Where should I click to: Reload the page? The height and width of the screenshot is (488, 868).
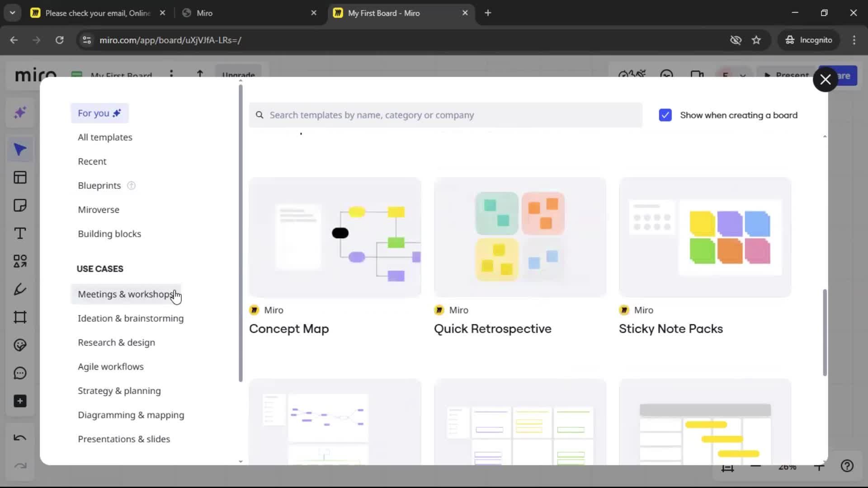[x=59, y=40]
